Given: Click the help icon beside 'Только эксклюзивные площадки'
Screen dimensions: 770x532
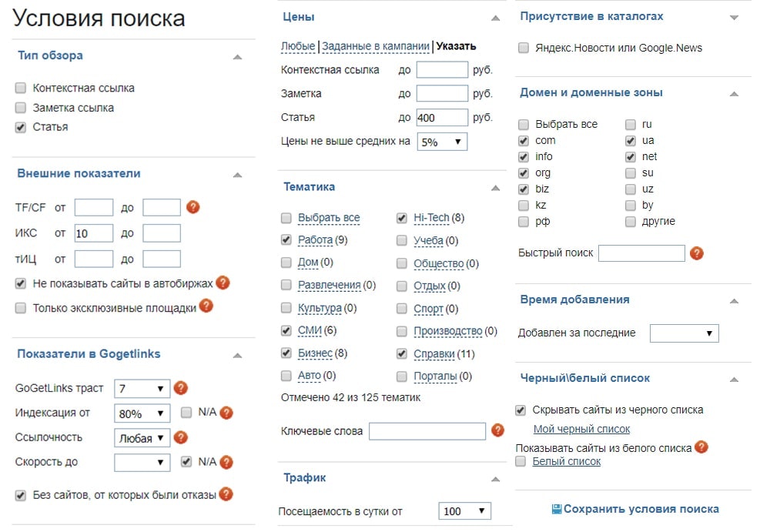Looking at the screenshot, I should (206, 305).
